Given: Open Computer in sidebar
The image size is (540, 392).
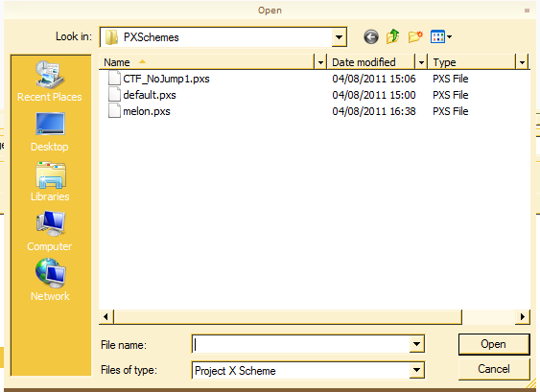Looking at the screenshot, I should point(50,231).
